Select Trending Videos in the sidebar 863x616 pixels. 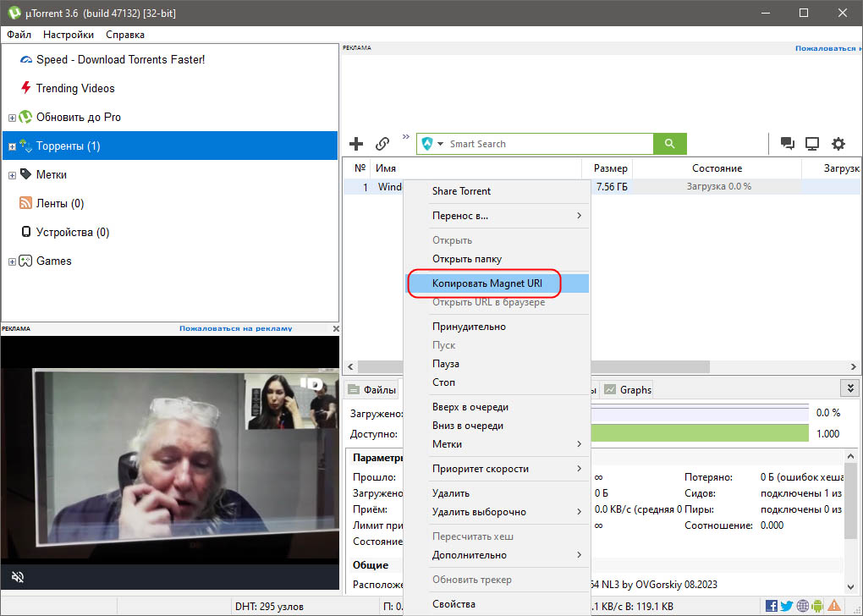click(75, 88)
